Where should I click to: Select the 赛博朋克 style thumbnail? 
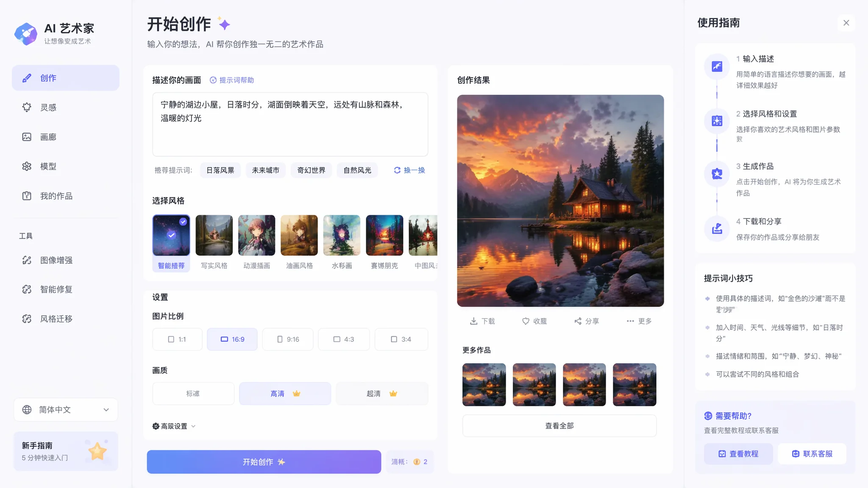pos(385,236)
